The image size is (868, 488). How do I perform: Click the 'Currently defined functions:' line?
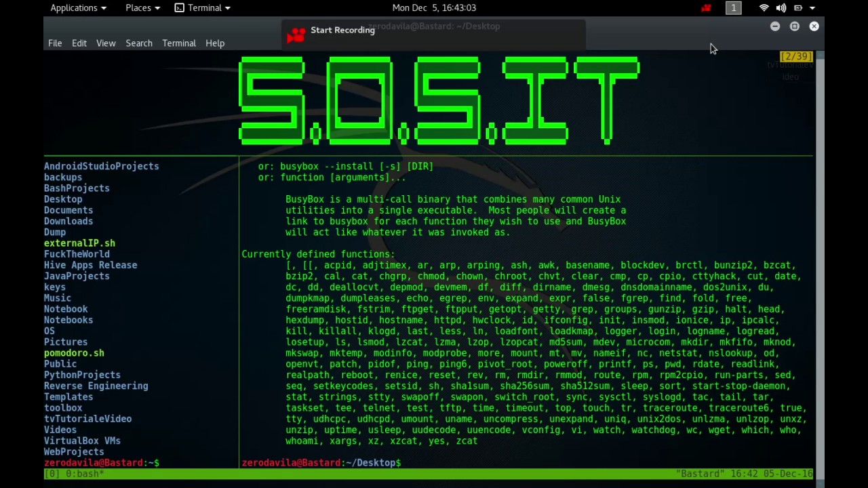coord(318,254)
